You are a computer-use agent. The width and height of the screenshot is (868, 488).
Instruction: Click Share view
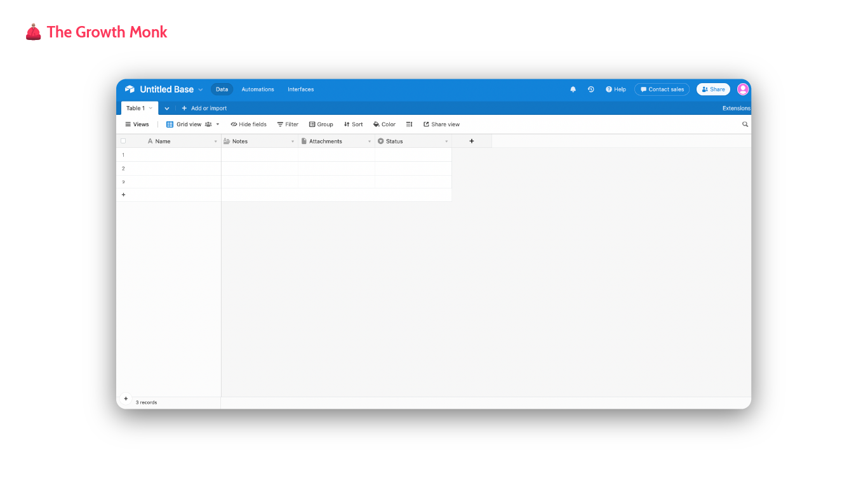click(441, 124)
